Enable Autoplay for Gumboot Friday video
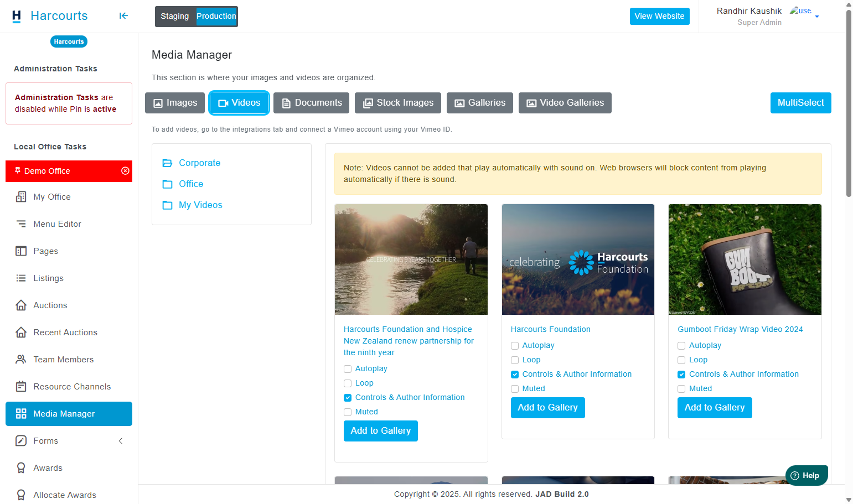853x504 pixels. tap(681, 346)
